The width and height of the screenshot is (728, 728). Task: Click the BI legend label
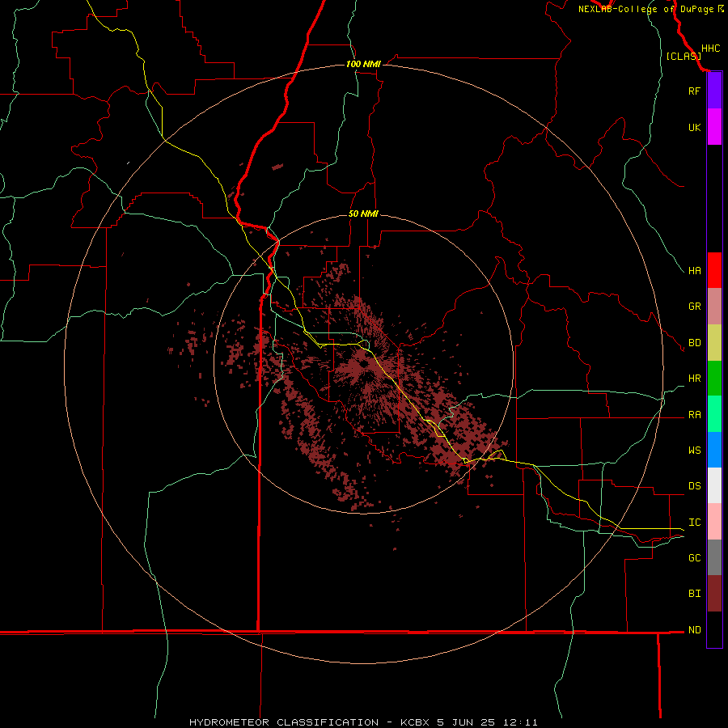(694, 594)
